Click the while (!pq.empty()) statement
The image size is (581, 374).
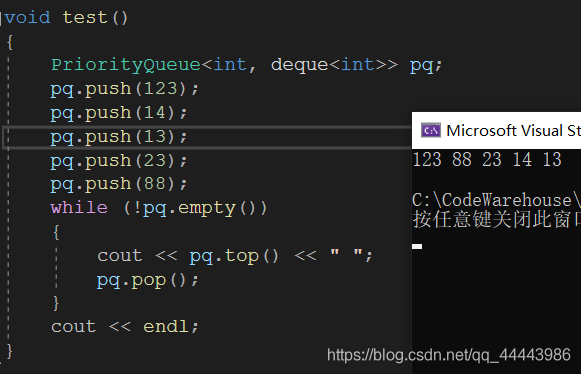point(159,208)
